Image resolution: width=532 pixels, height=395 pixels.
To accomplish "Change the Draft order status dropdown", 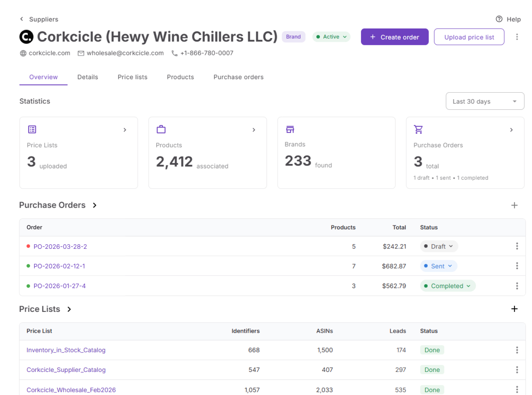I will pyautogui.click(x=439, y=246).
